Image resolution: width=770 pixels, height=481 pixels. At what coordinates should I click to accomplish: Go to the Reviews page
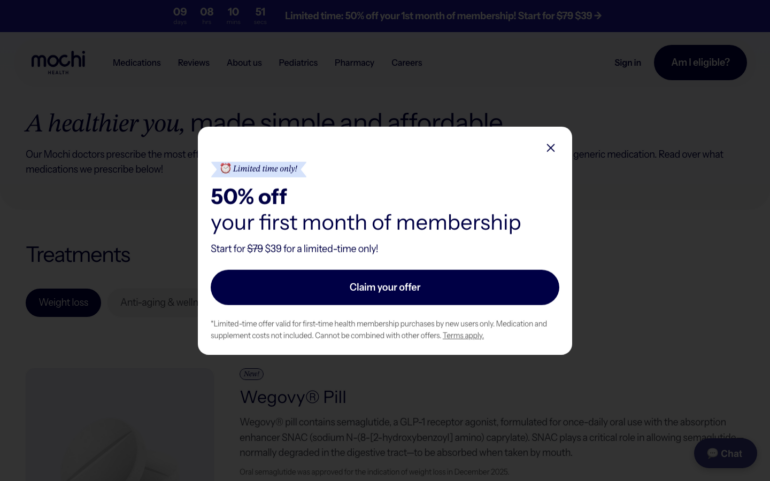(194, 63)
